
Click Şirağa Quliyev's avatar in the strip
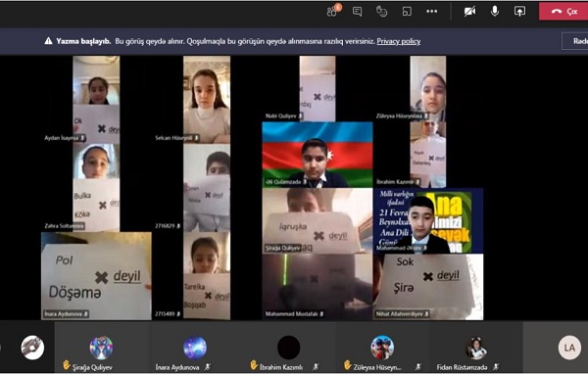coord(101,348)
